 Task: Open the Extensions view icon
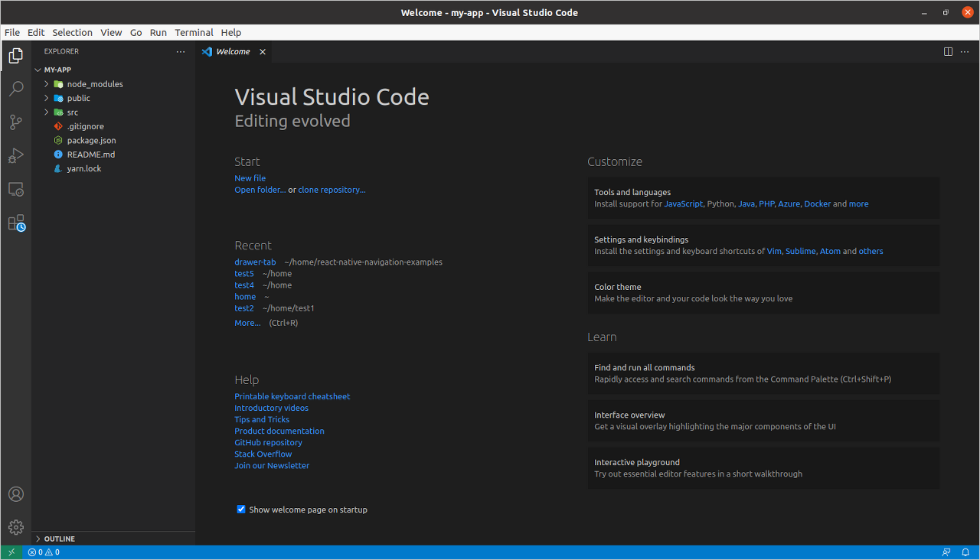coord(16,223)
